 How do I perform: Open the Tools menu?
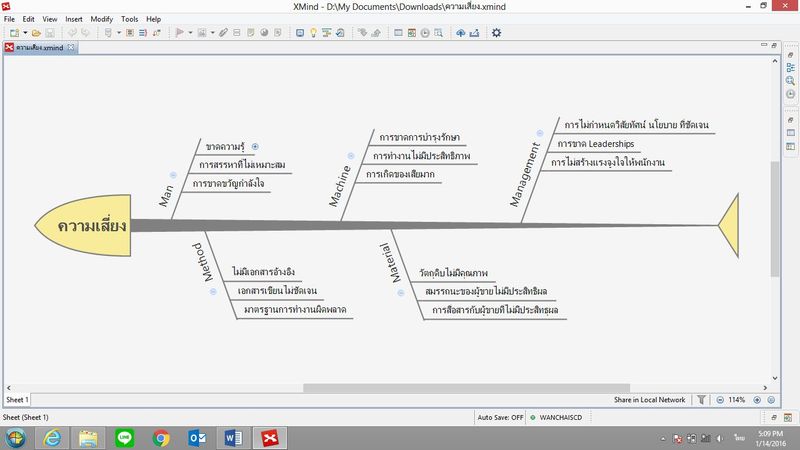[130, 19]
